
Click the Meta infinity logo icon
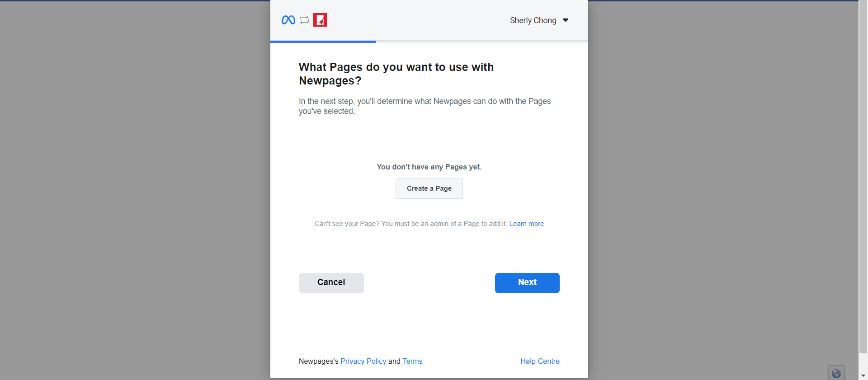click(288, 20)
